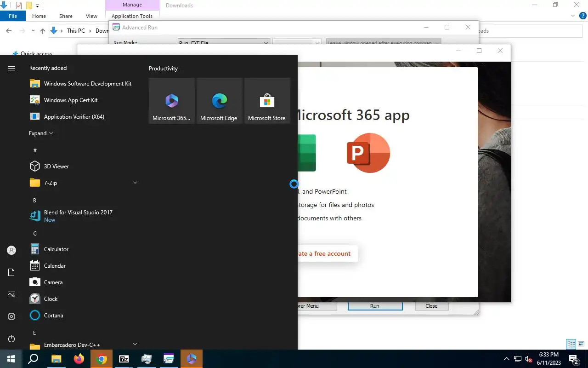The width and height of the screenshot is (588, 368).
Task: Open the notification center icon
Action: click(x=573, y=359)
